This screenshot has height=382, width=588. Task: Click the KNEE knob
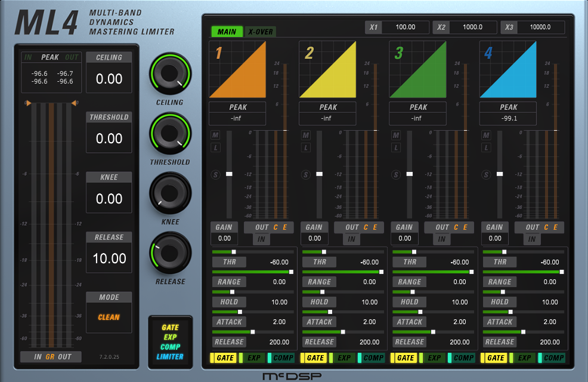170,193
